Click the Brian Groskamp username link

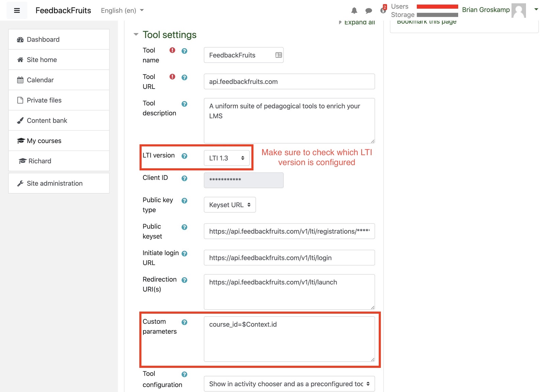pos(486,10)
